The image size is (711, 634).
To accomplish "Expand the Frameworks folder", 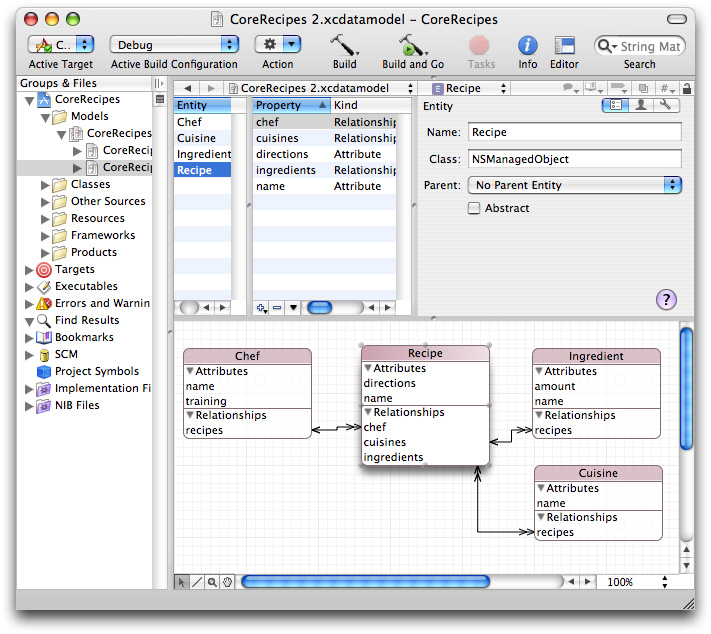I will click(x=45, y=236).
